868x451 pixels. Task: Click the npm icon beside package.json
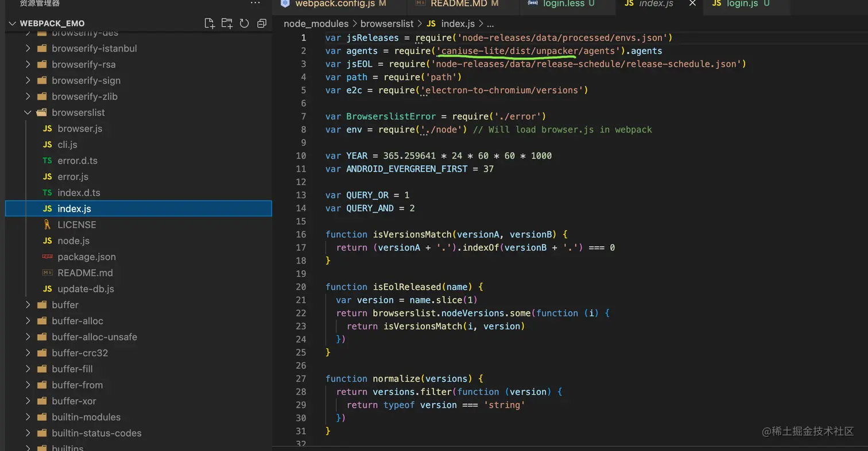pyautogui.click(x=48, y=257)
